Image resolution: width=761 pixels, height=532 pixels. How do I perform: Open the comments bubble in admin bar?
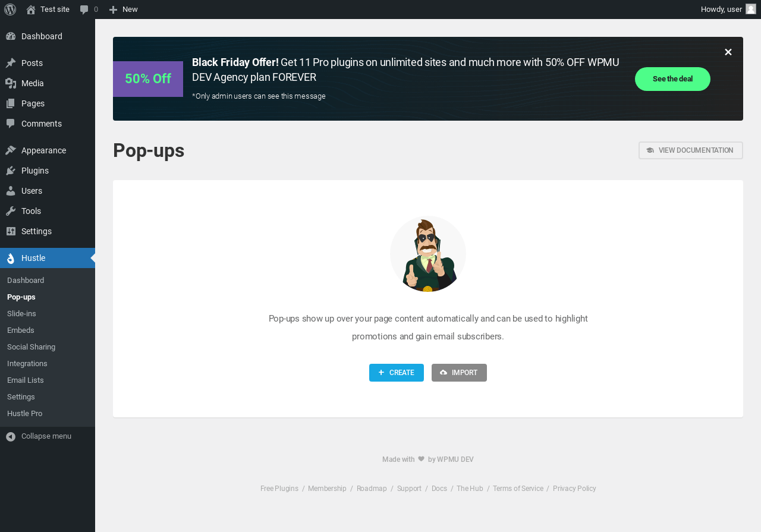tap(84, 10)
